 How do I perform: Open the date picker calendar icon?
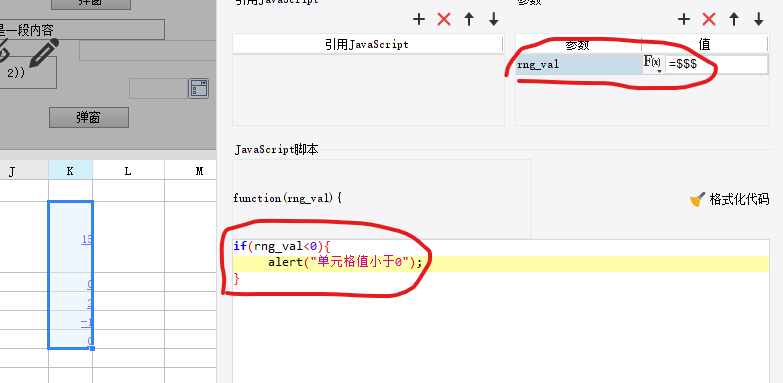click(198, 88)
